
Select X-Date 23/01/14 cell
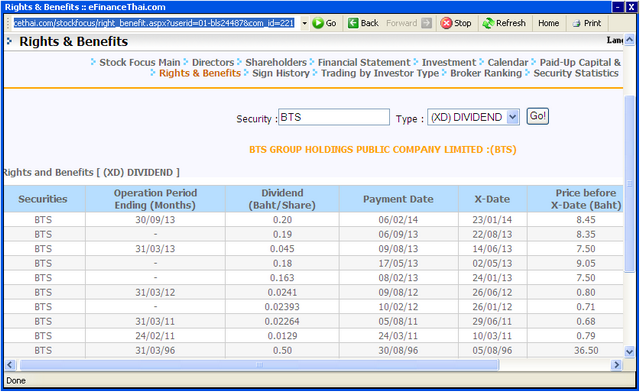(x=492, y=220)
